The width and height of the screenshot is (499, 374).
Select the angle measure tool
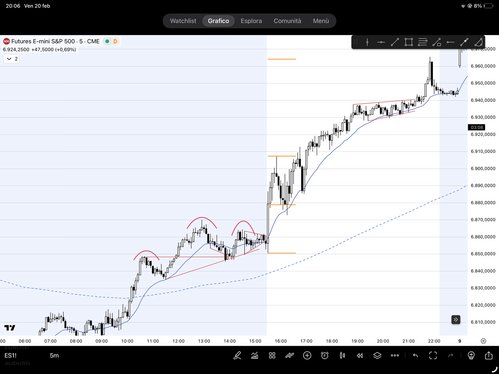(x=478, y=42)
